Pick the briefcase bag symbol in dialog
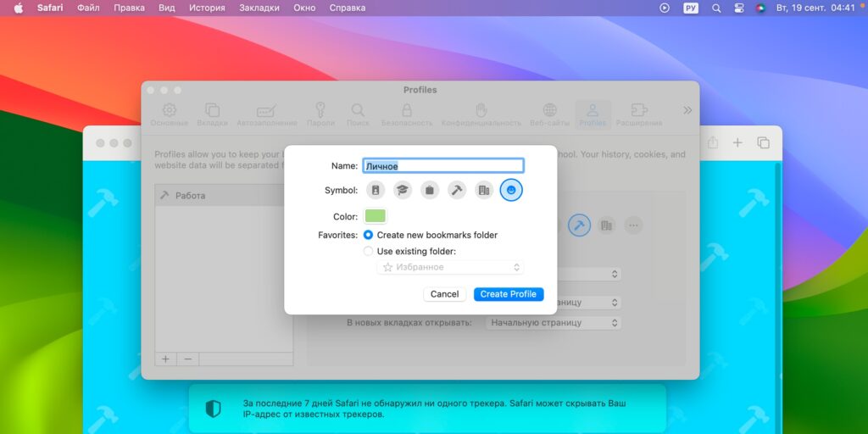This screenshot has width=868, height=434. click(430, 191)
